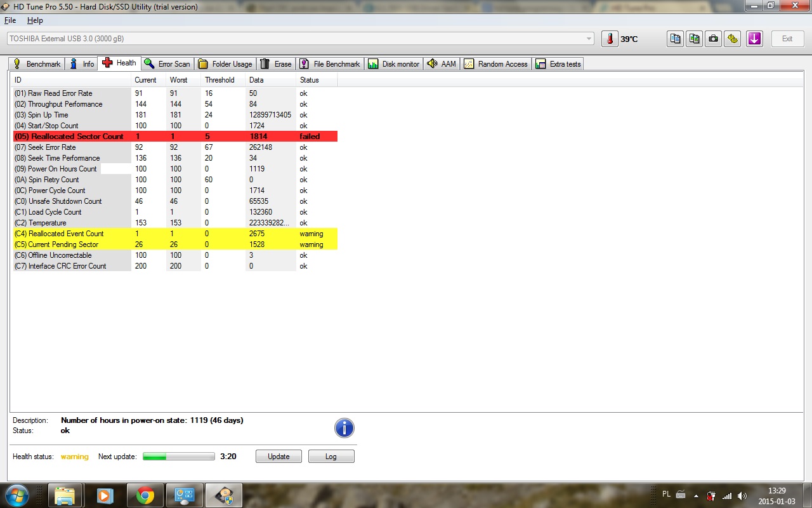The image size is (812, 508).
Task: Open the Help menu
Action: (x=35, y=20)
